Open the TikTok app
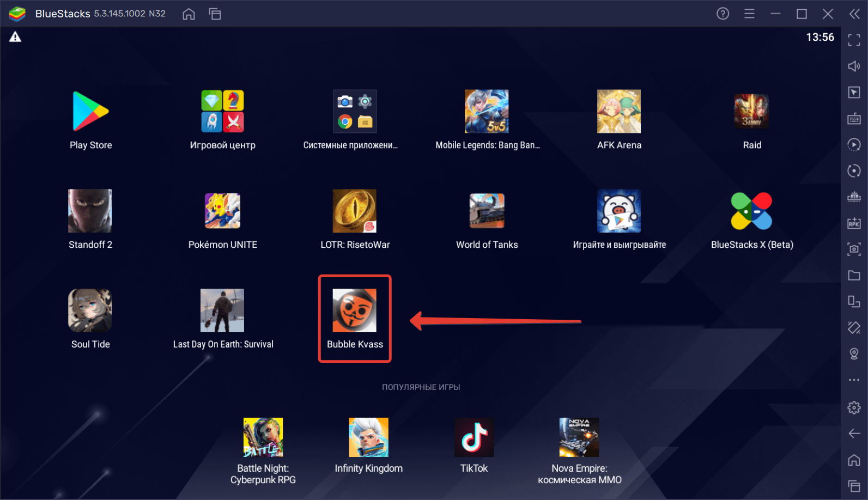The height and width of the screenshot is (500, 868). (x=474, y=437)
